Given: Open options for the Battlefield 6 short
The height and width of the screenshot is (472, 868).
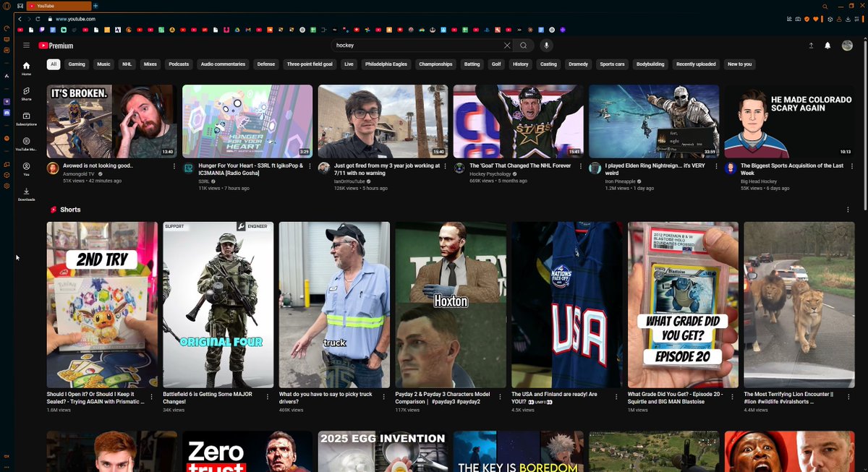Looking at the screenshot, I should pyautogui.click(x=268, y=397).
